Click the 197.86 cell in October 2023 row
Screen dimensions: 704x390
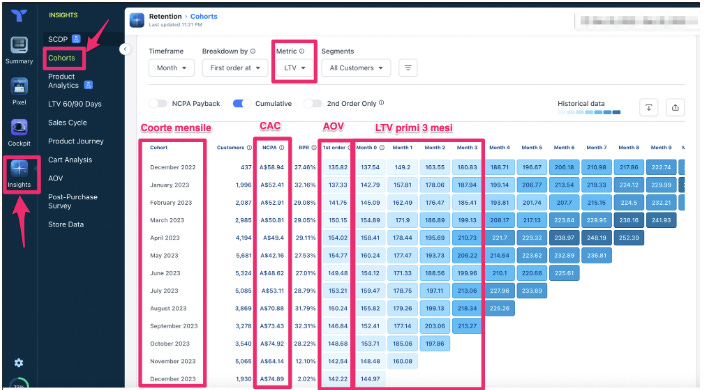click(435, 343)
